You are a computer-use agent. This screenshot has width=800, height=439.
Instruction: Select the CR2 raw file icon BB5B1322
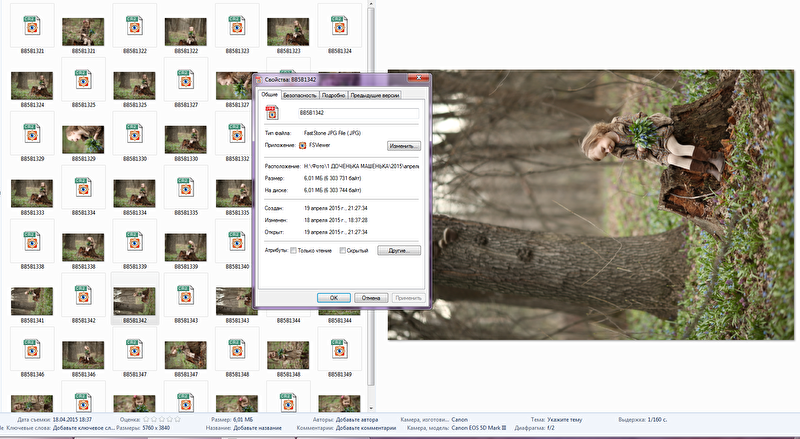[x=134, y=25]
